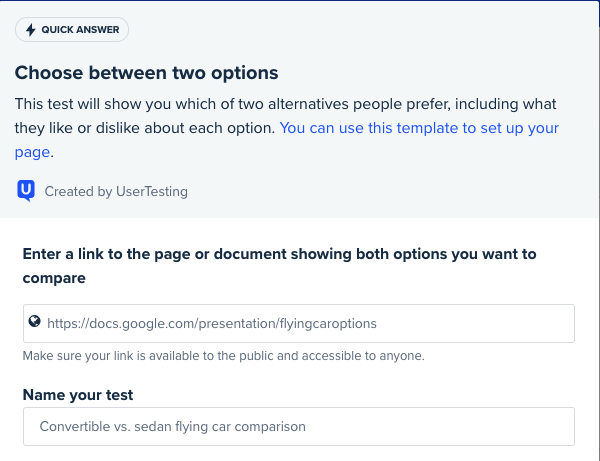Click the trailing 'page.' link text

pyautogui.click(x=33, y=152)
